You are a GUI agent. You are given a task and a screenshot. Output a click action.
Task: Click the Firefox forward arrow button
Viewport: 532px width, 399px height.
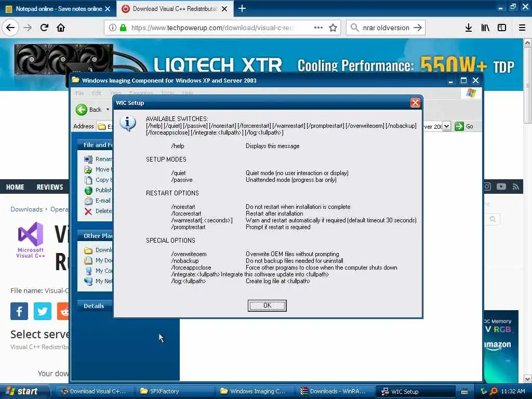point(28,28)
